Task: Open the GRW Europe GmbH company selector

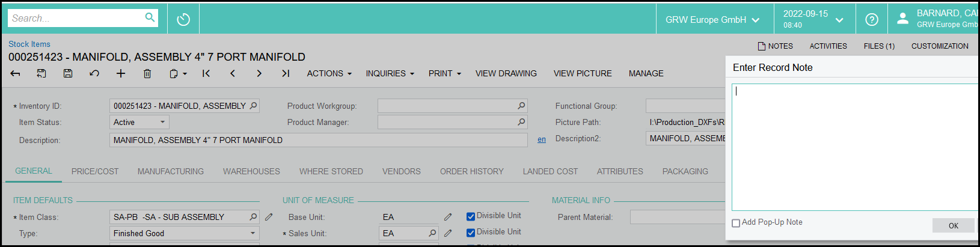Action: (712, 20)
